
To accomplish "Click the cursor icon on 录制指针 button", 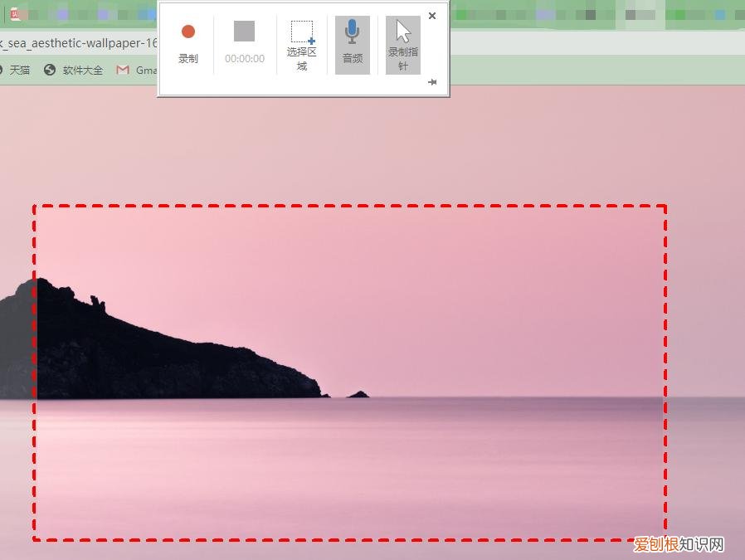I will pos(402,32).
